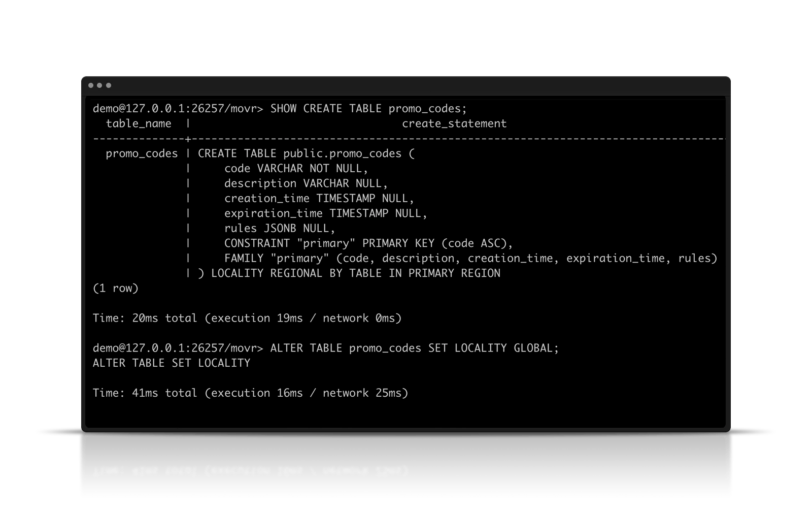Click the Time: 20ms total line
The width and height of the screenshot is (812, 508).
tap(247, 319)
